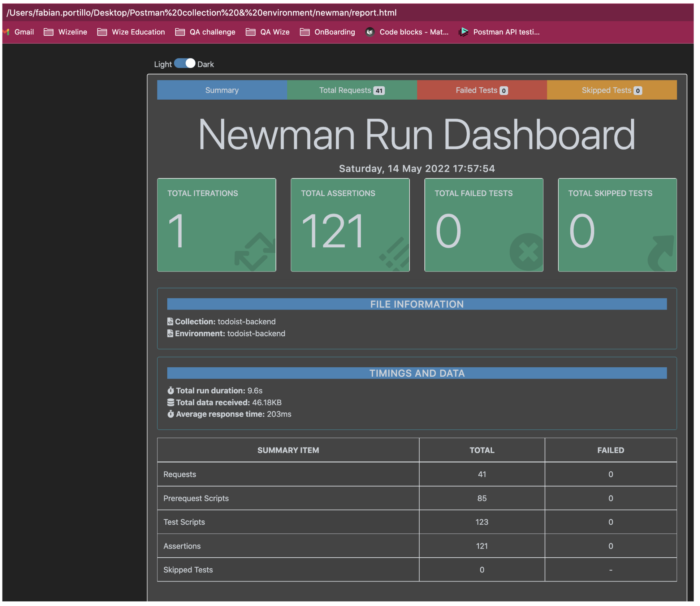Open the QA challenge bookmarks folder

pos(212,32)
